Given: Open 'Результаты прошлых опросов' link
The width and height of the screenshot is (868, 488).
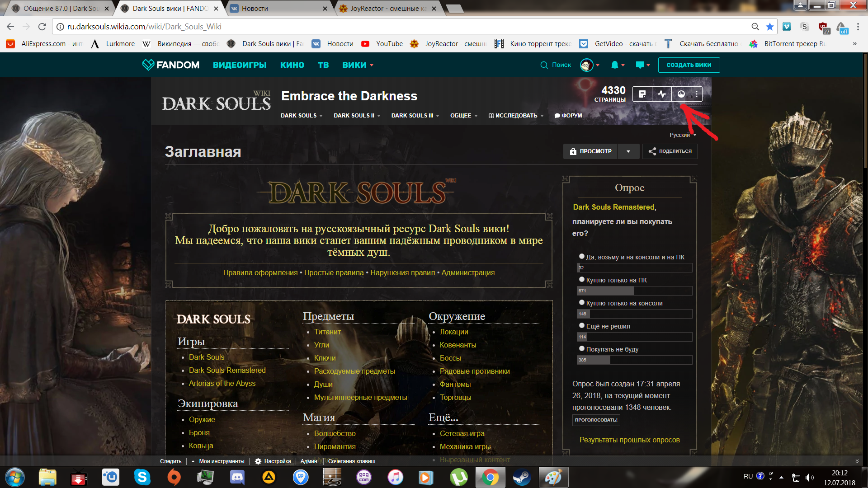Looking at the screenshot, I should 629,440.
